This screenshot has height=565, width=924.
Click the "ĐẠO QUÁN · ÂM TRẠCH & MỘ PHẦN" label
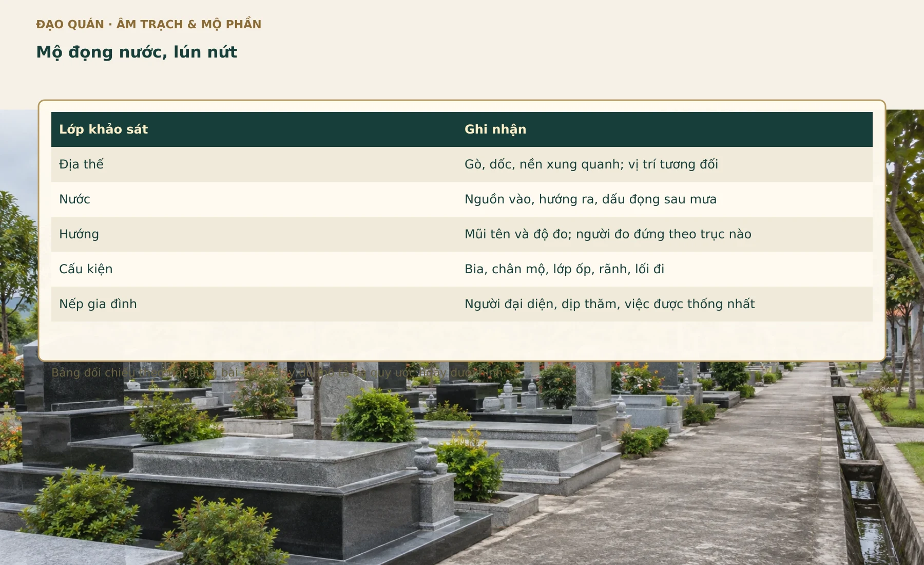[x=149, y=24]
